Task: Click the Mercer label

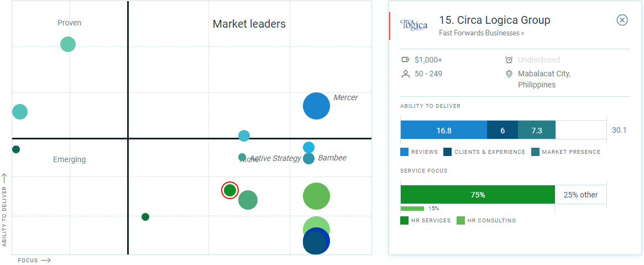Action: pos(345,97)
